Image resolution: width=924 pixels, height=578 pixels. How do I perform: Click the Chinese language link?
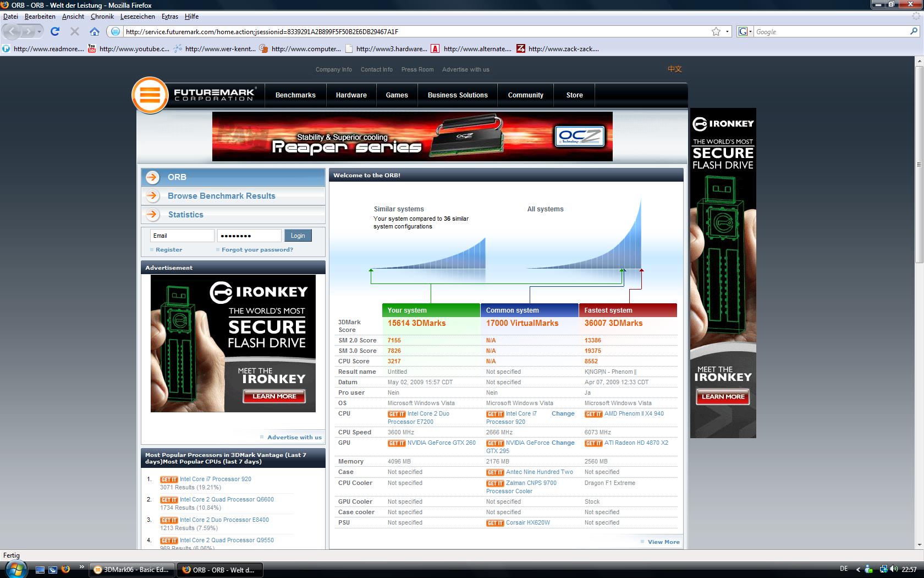[x=675, y=69]
